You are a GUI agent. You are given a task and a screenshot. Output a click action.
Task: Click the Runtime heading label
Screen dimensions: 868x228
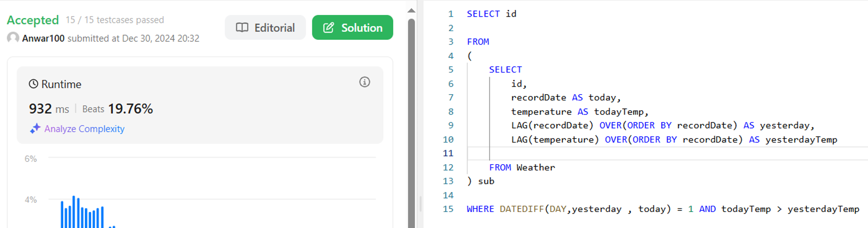(61, 84)
